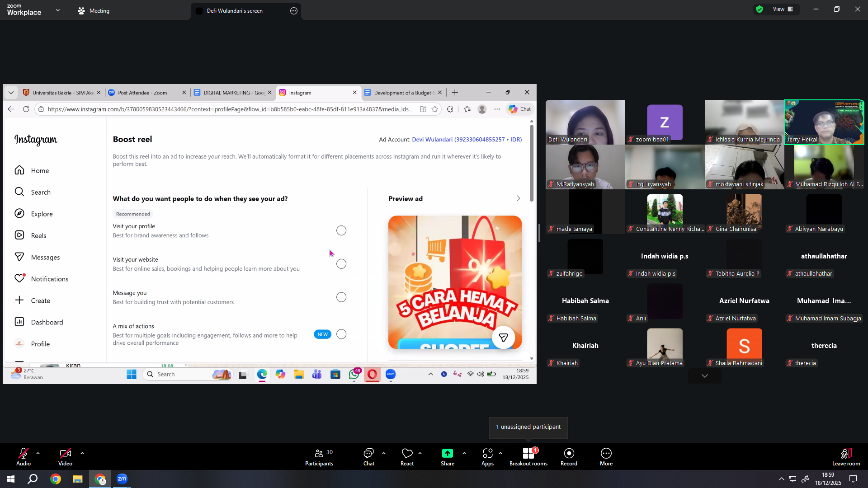The image size is (868, 488).
Task: Open Zoom Apps
Action: pyautogui.click(x=487, y=456)
